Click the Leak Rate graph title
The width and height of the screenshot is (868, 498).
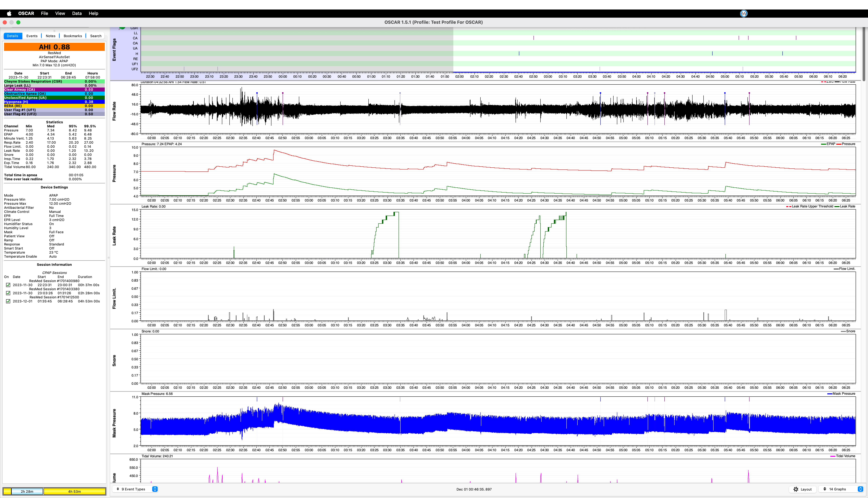click(114, 236)
